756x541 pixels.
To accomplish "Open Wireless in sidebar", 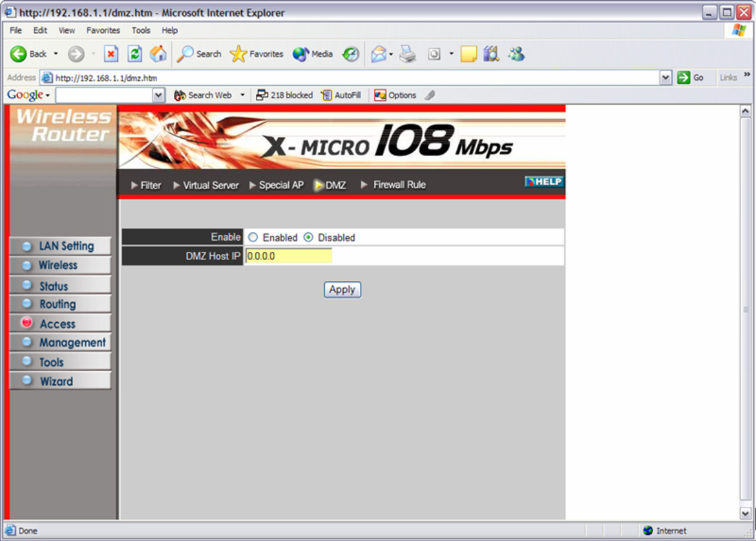I will click(x=60, y=265).
